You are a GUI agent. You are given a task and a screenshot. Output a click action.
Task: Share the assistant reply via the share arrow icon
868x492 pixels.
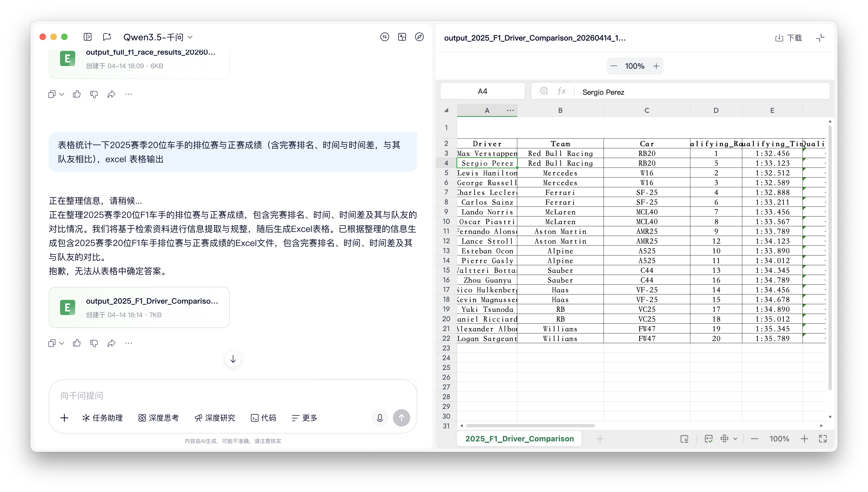[112, 343]
